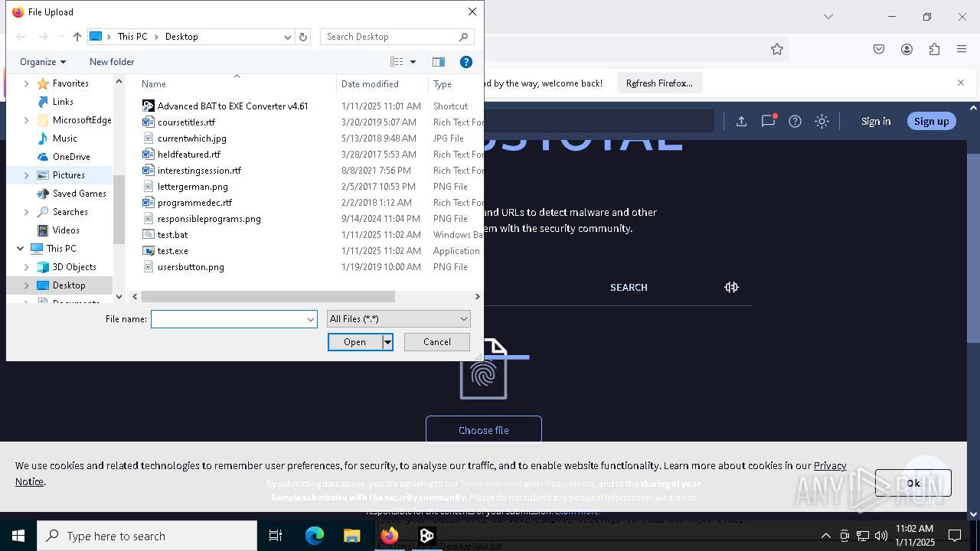Select the responsibleprograms.png file

[x=209, y=219]
